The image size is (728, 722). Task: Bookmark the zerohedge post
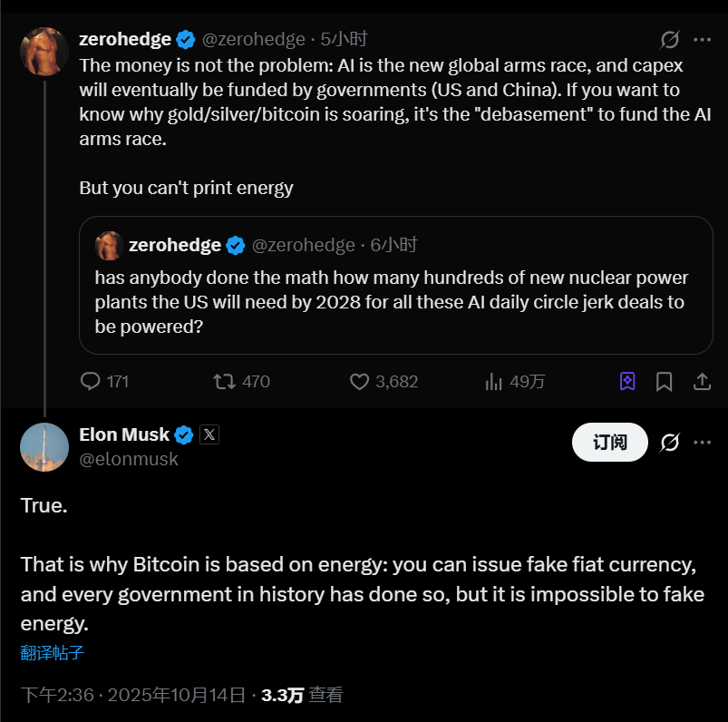(665, 381)
